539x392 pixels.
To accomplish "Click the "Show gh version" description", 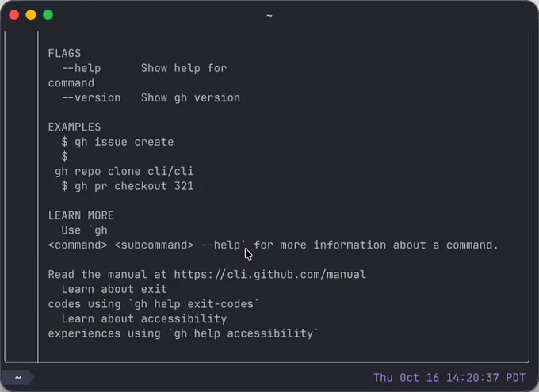I will tap(190, 98).
